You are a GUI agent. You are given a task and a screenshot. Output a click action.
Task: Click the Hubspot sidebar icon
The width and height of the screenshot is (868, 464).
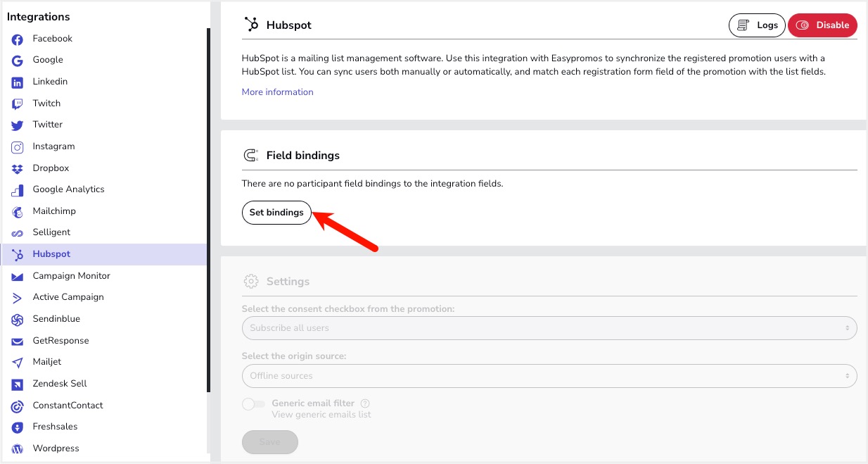(x=18, y=255)
